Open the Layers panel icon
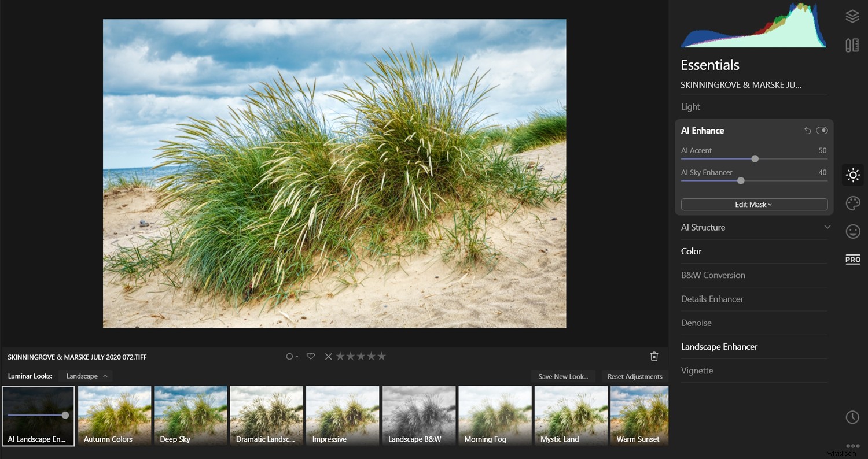The image size is (868, 459). coord(852,16)
